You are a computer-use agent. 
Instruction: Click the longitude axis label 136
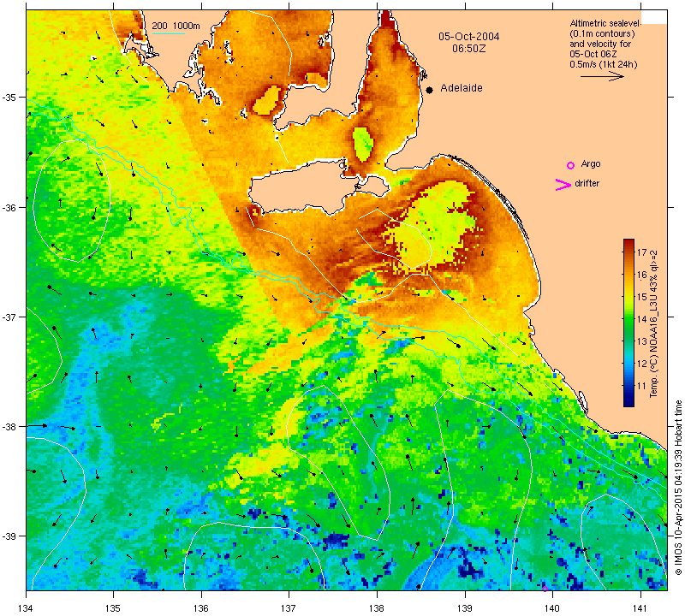pos(201,608)
